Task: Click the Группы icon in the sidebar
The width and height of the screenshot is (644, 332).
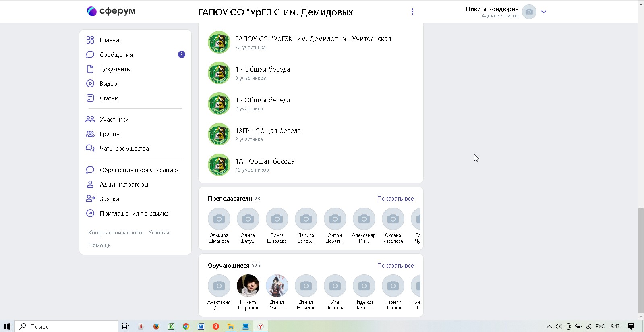Action: click(x=90, y=134)
